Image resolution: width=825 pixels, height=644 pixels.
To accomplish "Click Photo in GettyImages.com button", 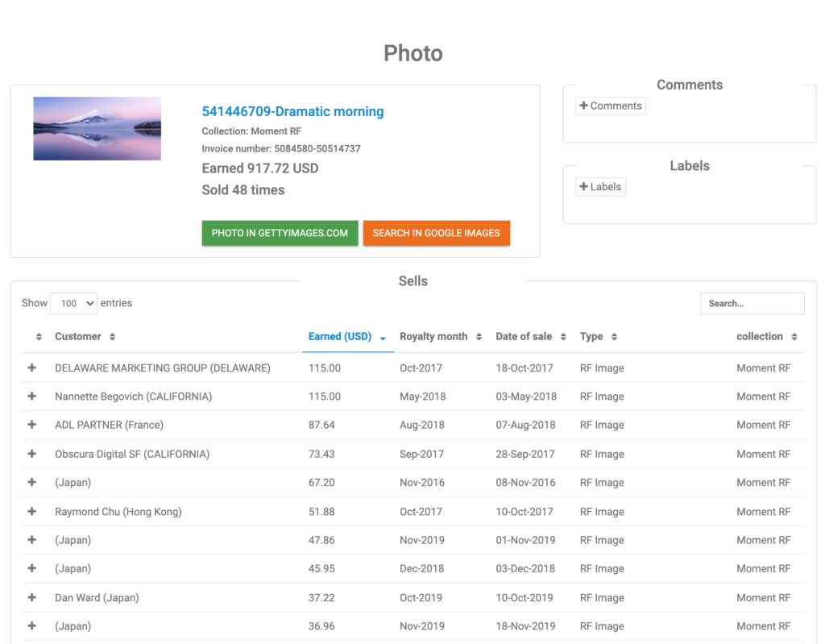I will coord(280,233).
